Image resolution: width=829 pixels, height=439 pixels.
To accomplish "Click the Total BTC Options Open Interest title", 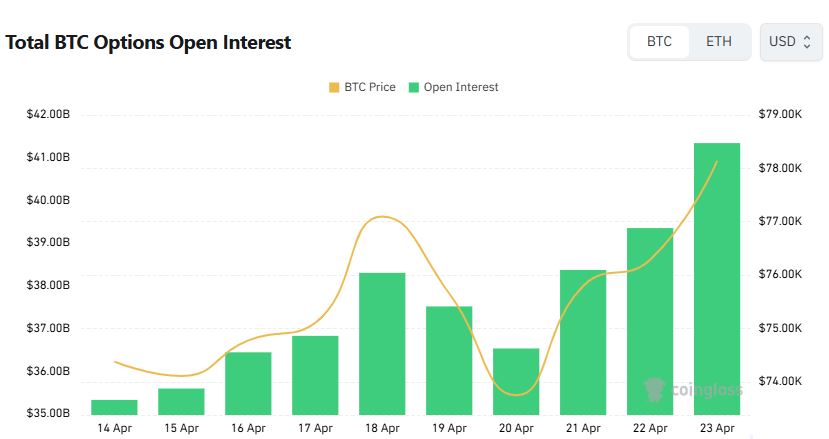I will point(149,43).
